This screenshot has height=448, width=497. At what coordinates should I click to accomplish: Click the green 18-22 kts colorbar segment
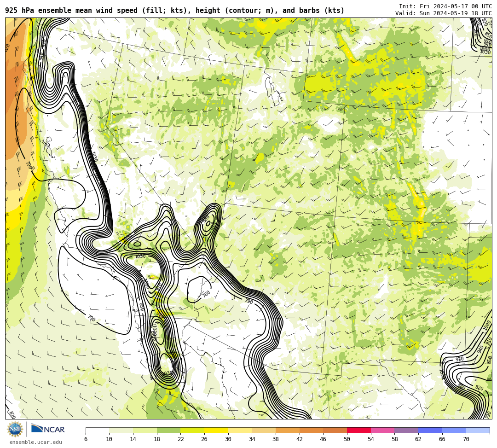point(168,430)
